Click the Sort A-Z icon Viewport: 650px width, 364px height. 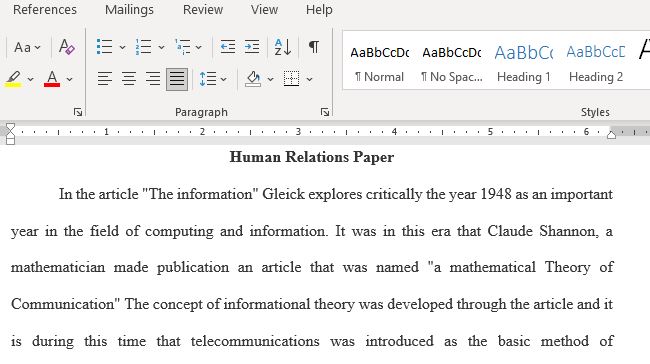[283, 47]
